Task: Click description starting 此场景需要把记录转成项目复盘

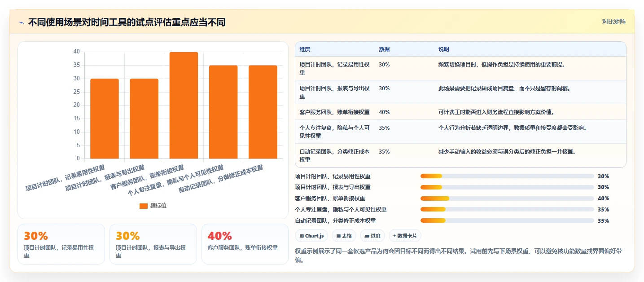Action: [504, 88]
